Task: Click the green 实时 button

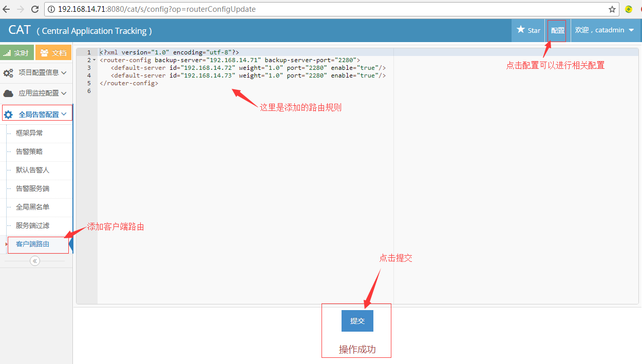Action: pyautogui.click(x=17, y=53)
